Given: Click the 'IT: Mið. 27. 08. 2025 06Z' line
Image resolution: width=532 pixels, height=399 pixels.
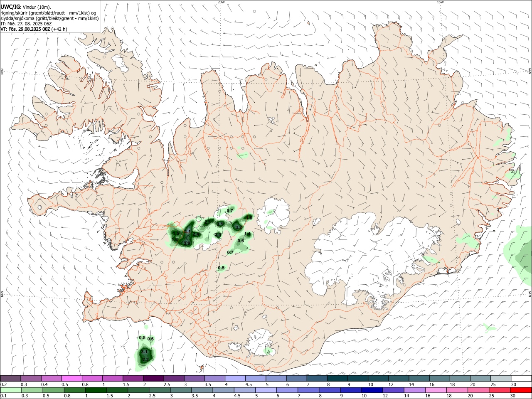Looking at the screenshot, I should point(26,24).
